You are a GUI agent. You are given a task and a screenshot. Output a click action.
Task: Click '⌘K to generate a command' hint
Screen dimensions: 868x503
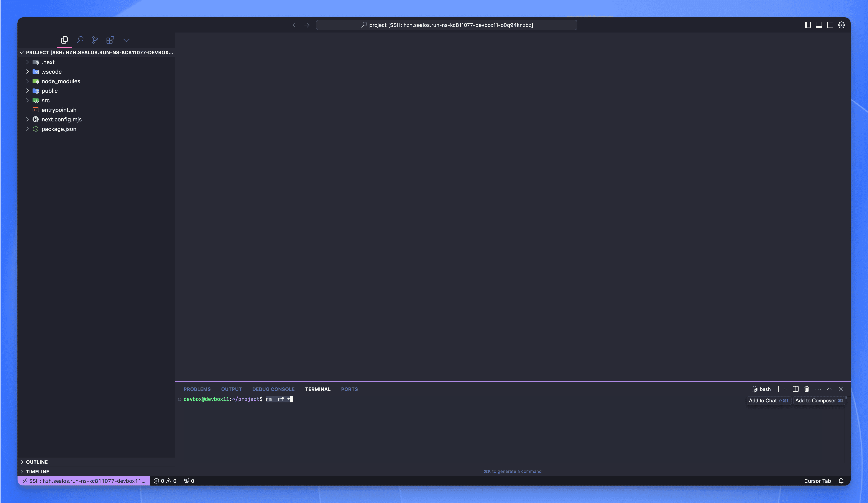point(513,471)
